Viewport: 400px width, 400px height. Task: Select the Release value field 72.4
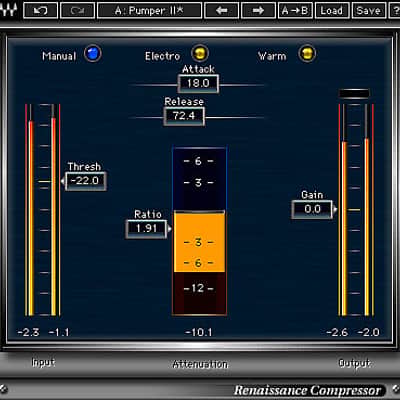[184, 116]
